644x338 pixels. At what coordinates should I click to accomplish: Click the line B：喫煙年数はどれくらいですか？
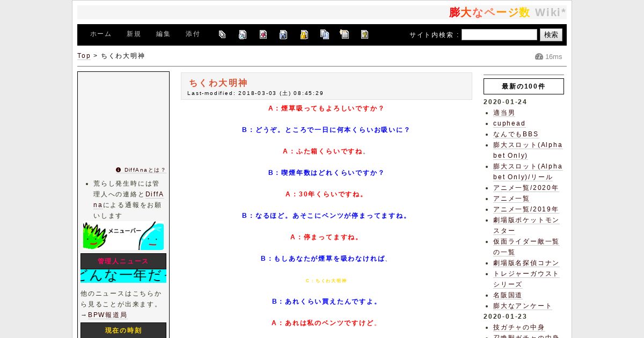[x=326, y=173]
